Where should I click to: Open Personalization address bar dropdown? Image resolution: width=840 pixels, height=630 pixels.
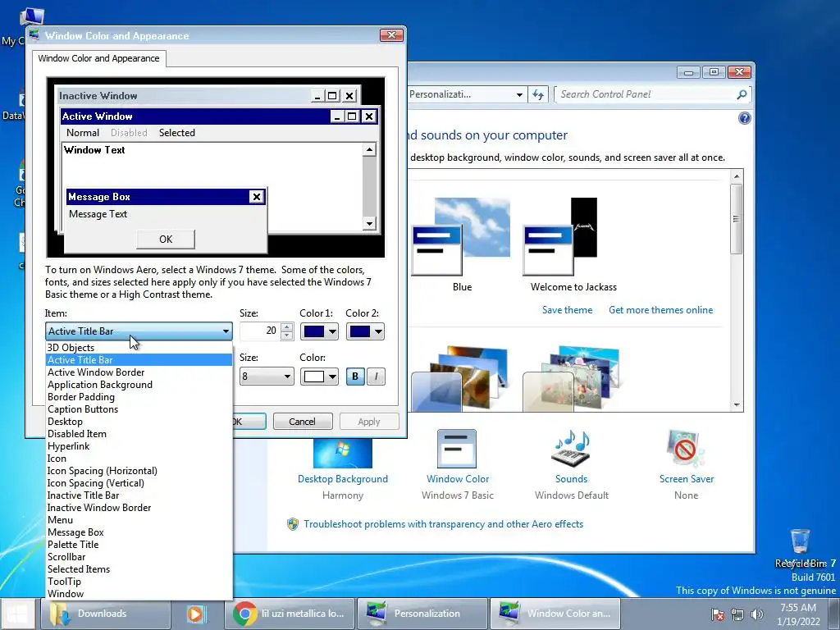pyautogui.click(x=519, y=95)
